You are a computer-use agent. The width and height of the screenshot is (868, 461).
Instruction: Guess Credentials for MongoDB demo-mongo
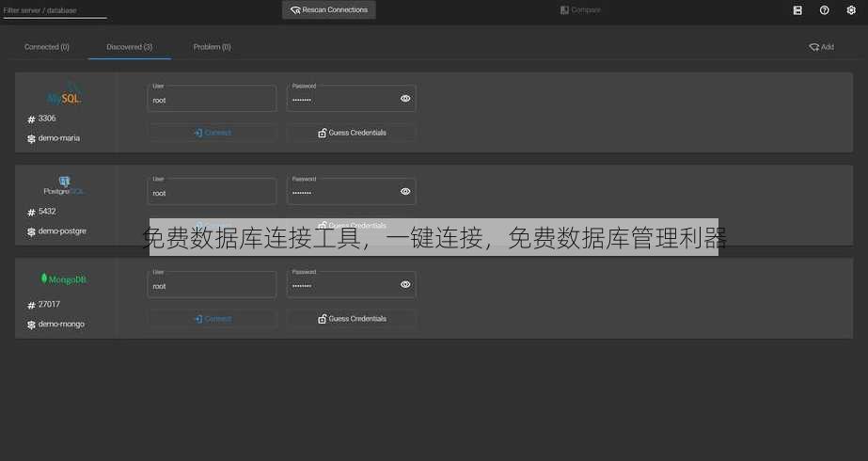pos(352,319)
